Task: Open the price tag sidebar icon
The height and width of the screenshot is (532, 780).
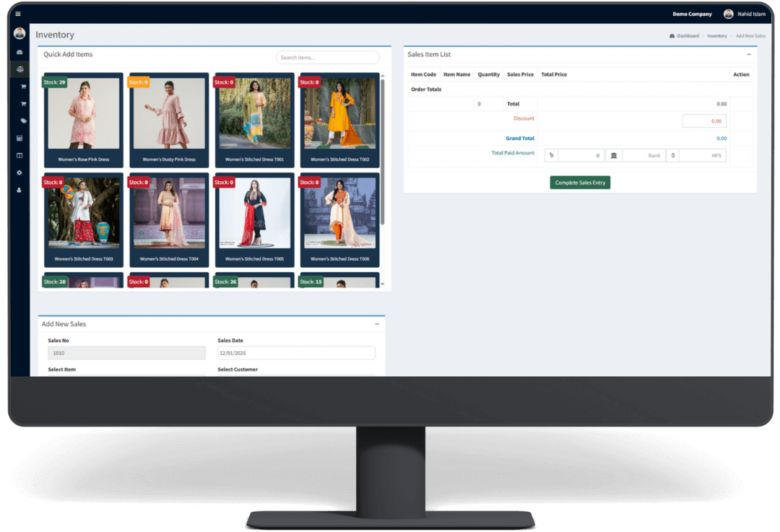Action: [23, 121]
